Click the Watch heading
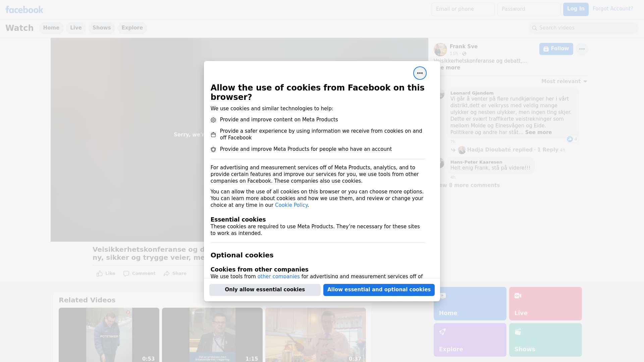 19,28
